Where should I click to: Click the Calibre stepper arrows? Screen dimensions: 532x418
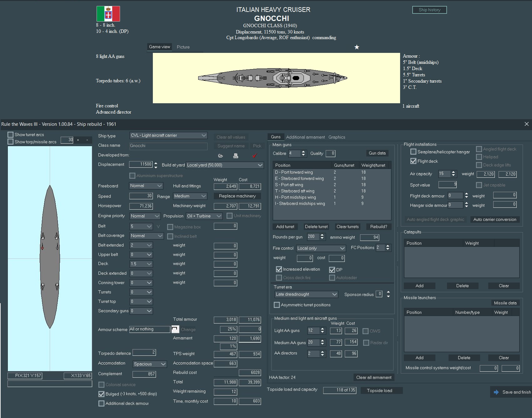[x=303, y=153]
